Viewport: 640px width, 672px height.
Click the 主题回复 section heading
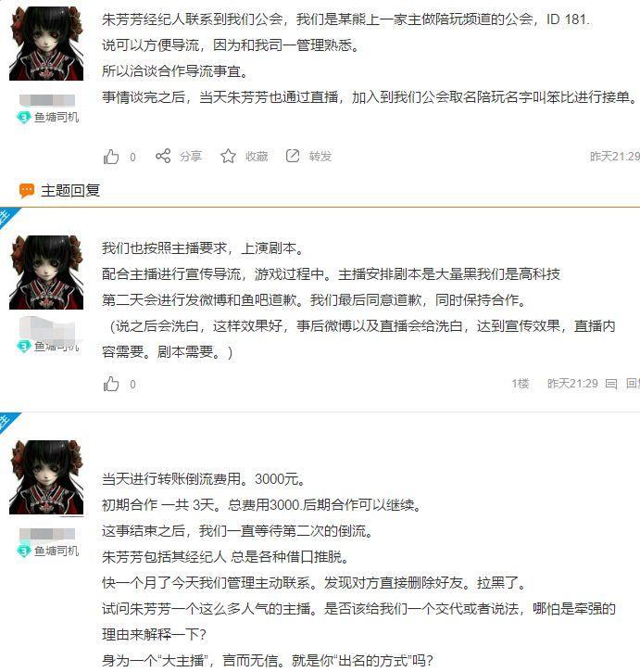point(70,191)
